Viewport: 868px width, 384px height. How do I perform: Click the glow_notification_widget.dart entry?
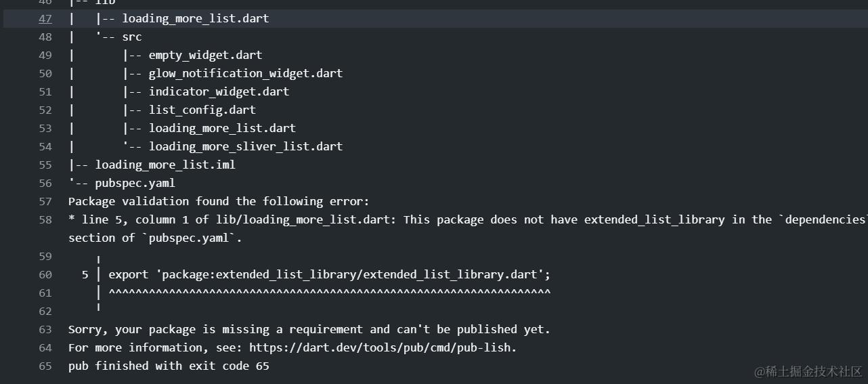[x=245, y=73]
